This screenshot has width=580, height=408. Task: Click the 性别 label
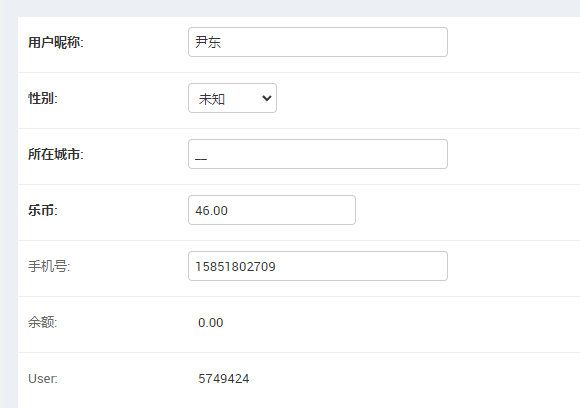coord(43,98)
